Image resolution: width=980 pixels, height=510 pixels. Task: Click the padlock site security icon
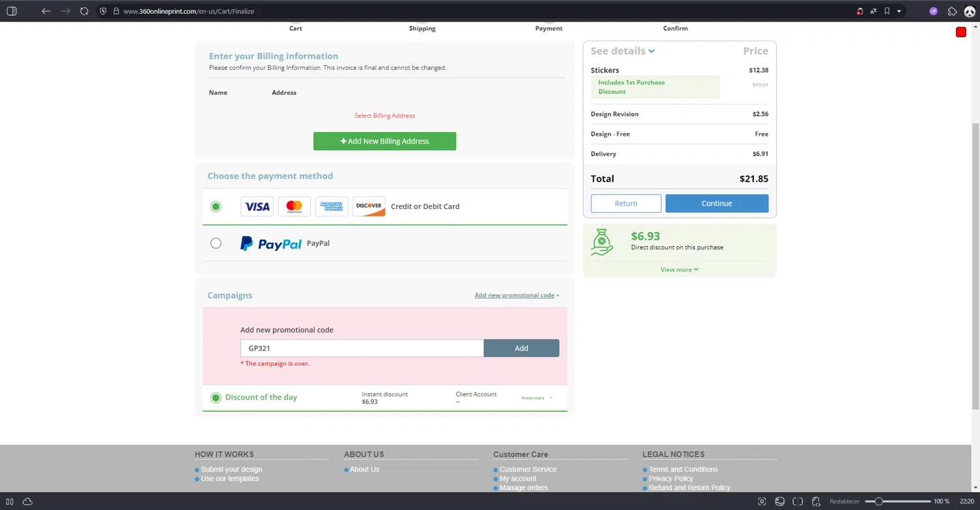coord(116,11)
